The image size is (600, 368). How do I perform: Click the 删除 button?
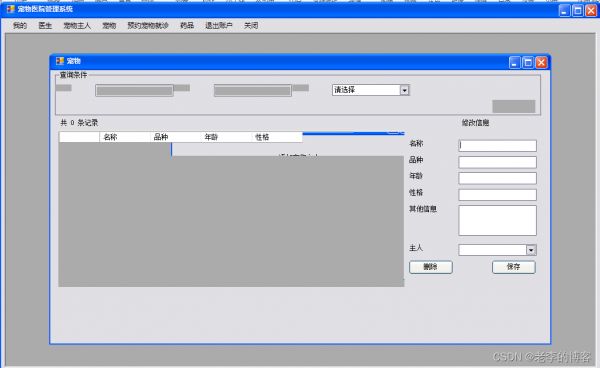(x=431, y=267)
